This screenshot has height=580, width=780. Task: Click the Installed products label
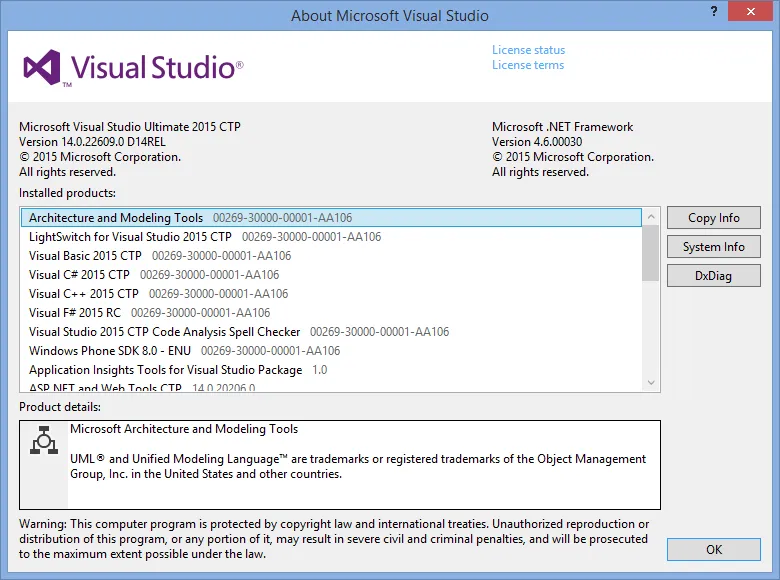(x=67, y=193)
